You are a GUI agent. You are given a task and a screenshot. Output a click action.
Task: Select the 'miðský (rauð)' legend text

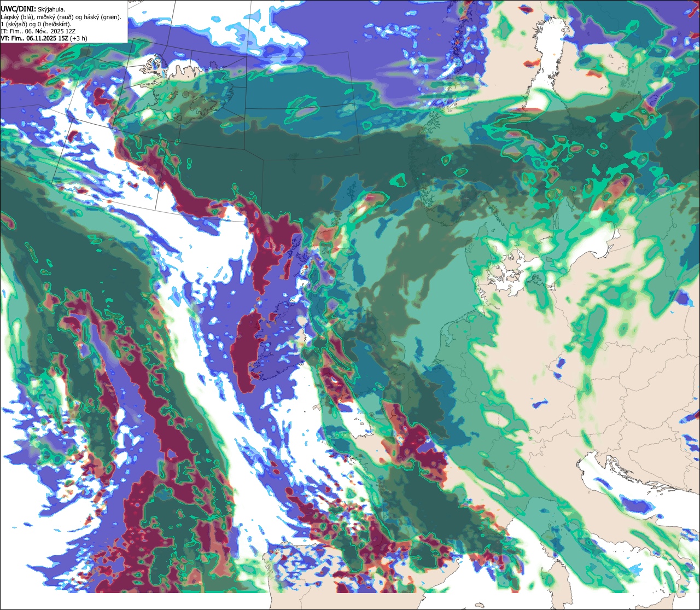55,18
